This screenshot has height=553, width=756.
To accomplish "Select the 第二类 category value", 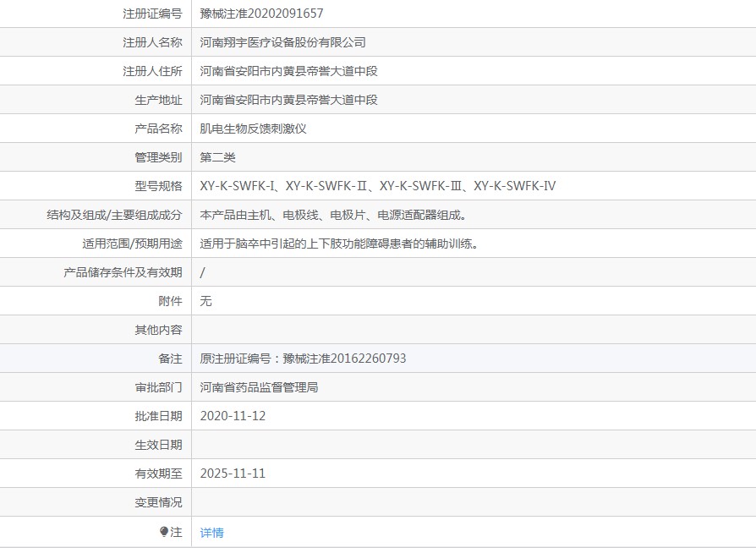I will coord(217,157).
